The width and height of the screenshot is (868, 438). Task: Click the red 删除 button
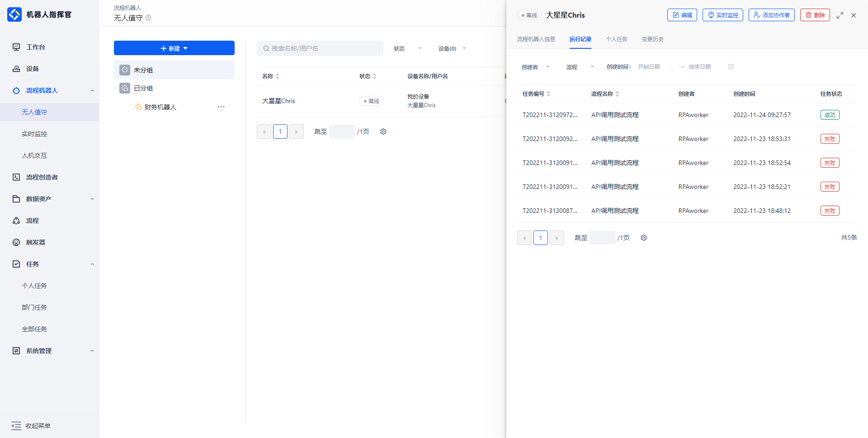point(815,15)
